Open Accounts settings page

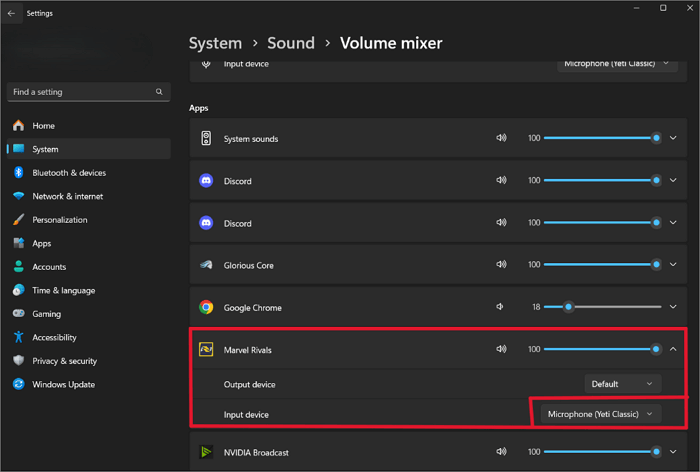coord(88,267)
